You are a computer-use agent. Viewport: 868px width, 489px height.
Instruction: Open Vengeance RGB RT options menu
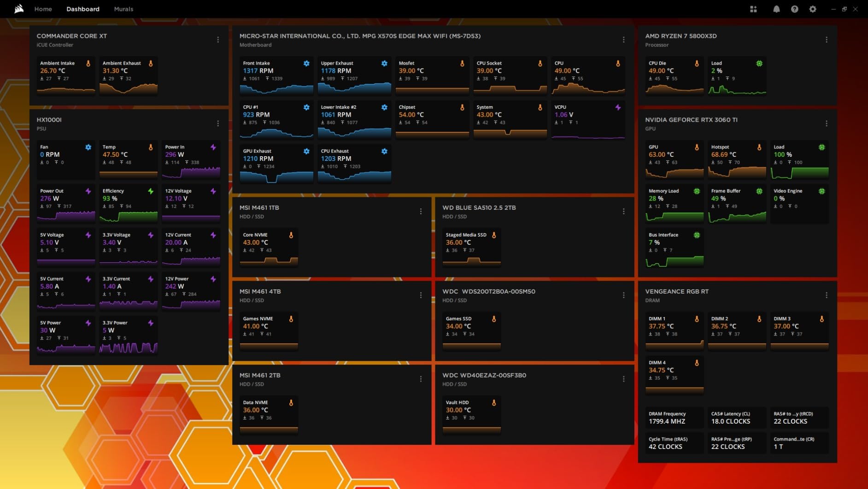point(827,295)
